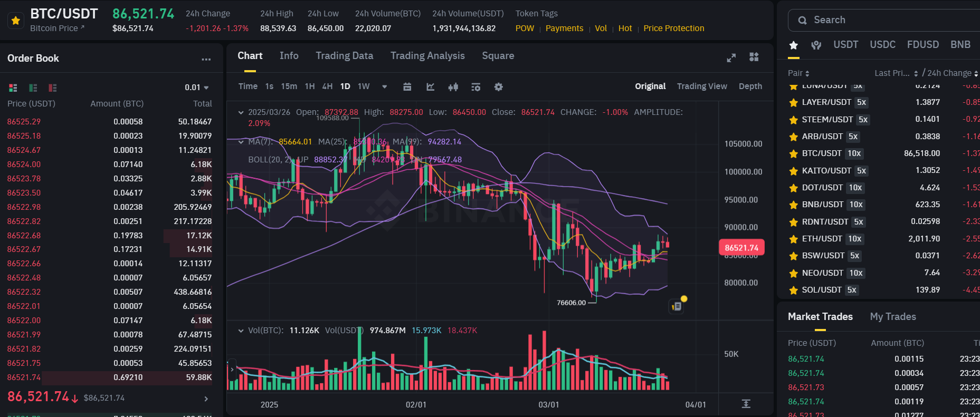Select the 1W interval
The height and width of the screenshot is (417, 980).
click(x=364, y=86)
